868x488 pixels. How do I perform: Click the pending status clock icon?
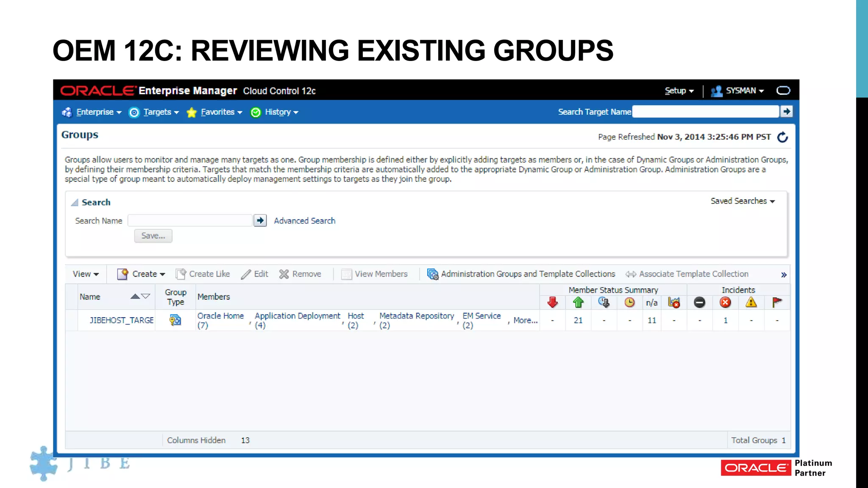point(630,302)
